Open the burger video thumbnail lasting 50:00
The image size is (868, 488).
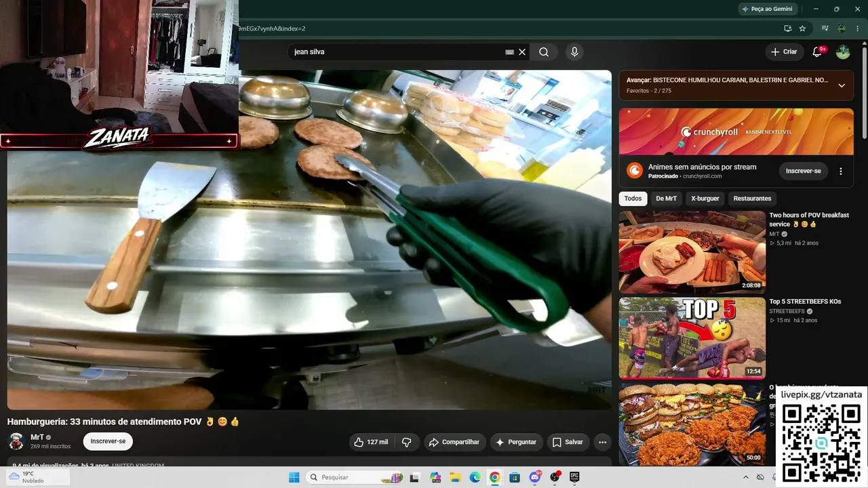(x=692, y=424)
